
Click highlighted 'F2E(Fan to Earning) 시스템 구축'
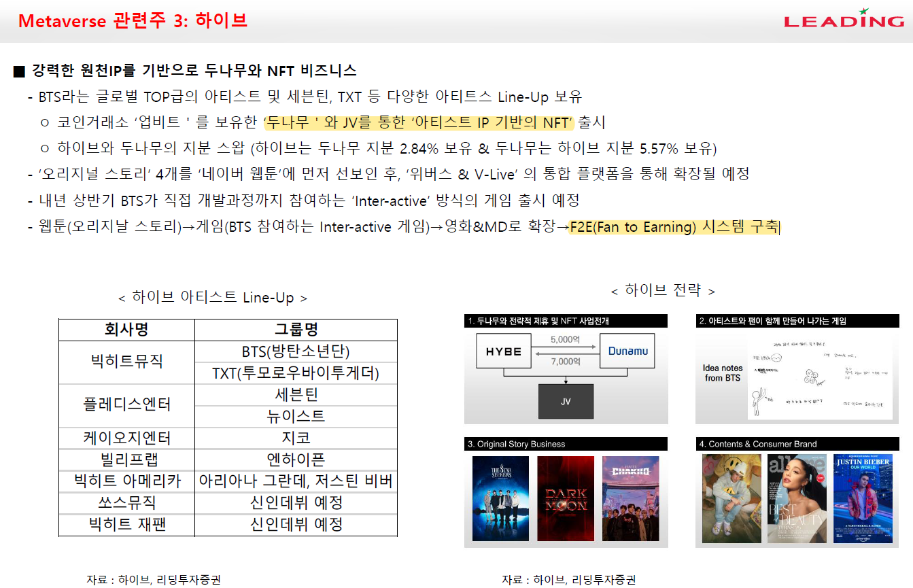[x=674, y=227]
